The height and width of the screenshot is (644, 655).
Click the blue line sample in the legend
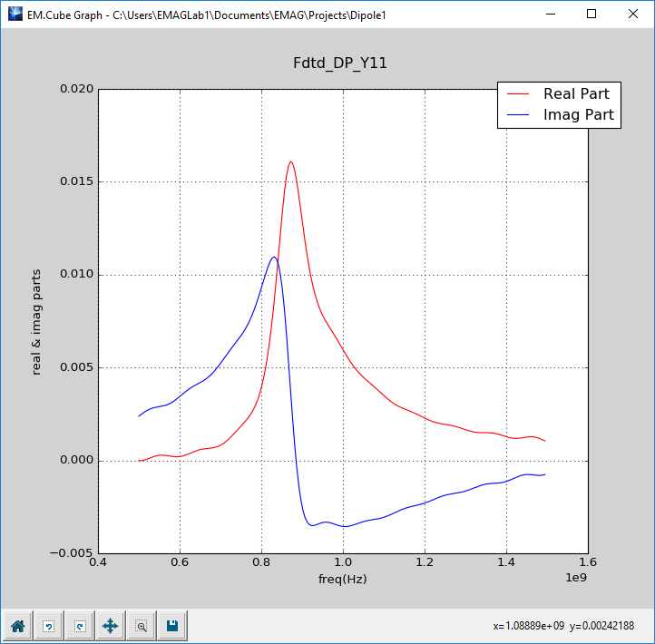[x=518, y=115]
